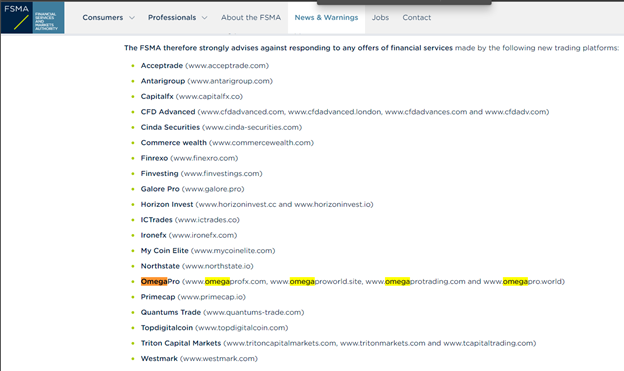
Task: Click the Cinda Securities platform name
Action: [x=170, y=127]
